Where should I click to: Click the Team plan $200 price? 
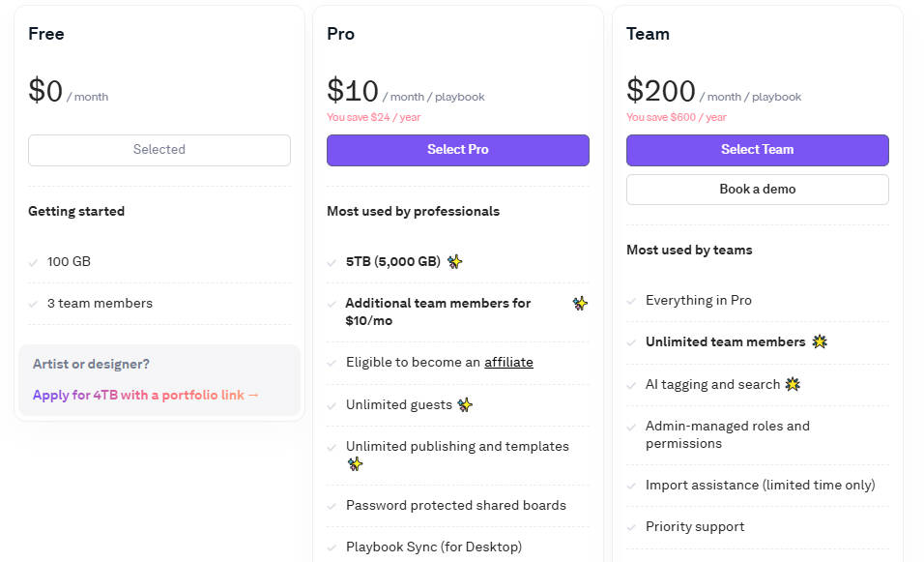660,91
